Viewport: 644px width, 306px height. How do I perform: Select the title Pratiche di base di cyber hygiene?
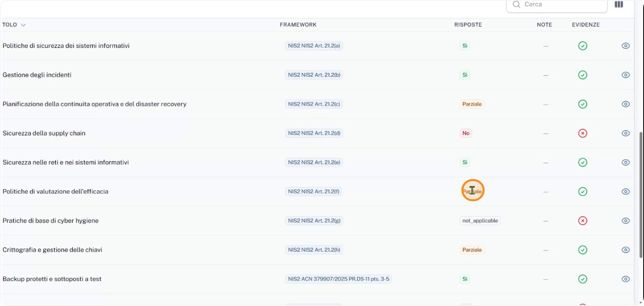tap(50, 221)
